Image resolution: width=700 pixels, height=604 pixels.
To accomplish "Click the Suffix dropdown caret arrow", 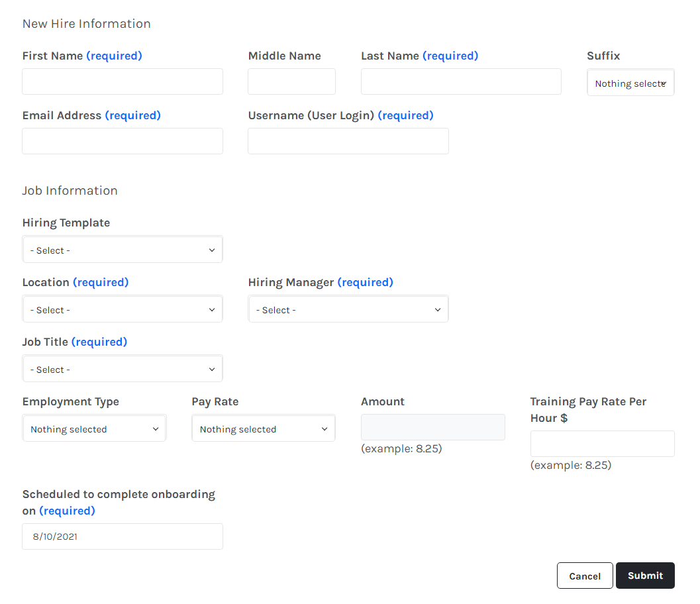I will coord(664,83).
